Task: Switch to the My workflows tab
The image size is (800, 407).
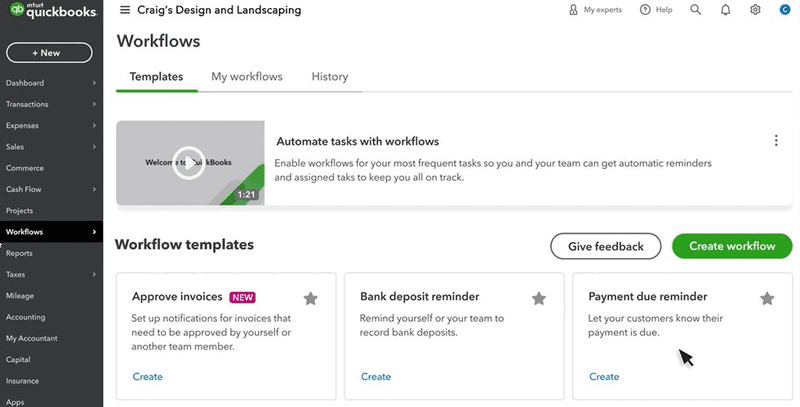Action: 247,77
